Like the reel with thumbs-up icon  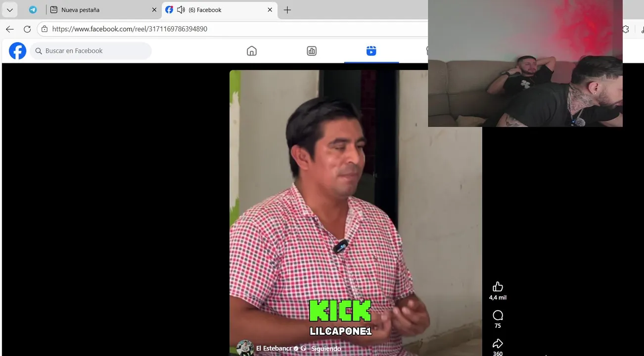pyautogui.click(x=498, y=287)
